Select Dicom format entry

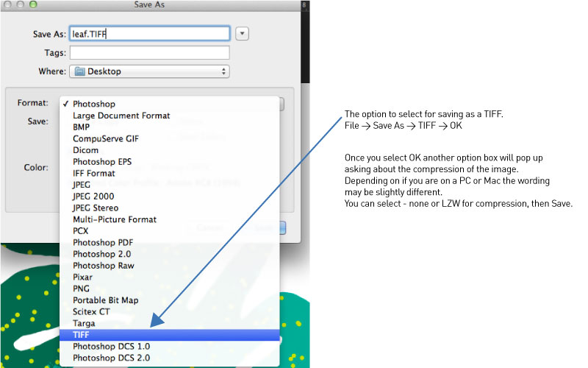click(170, 150)
